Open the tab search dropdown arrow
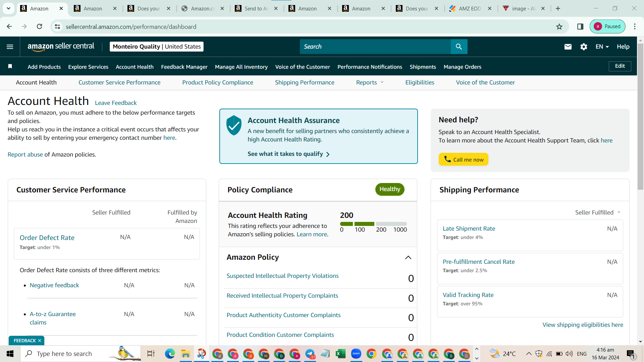 tap(8, 8)
